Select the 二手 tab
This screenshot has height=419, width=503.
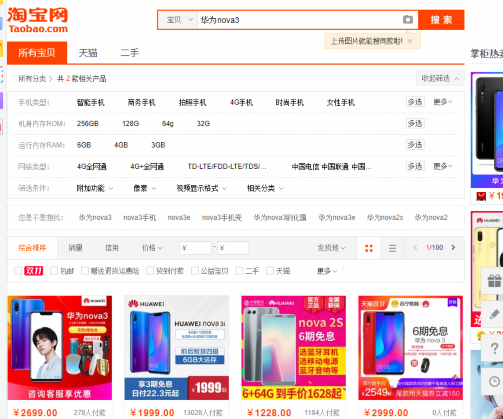click(130, 53)
